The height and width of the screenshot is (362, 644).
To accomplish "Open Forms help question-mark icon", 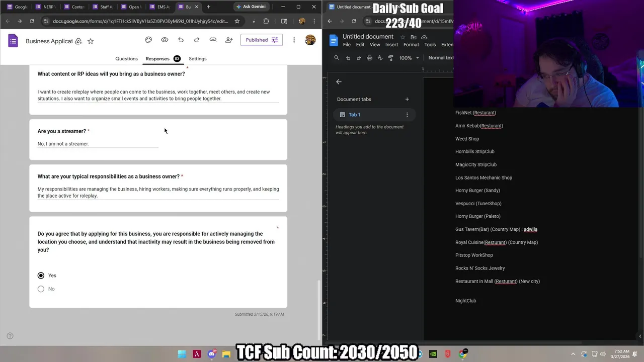I will 10,336.
